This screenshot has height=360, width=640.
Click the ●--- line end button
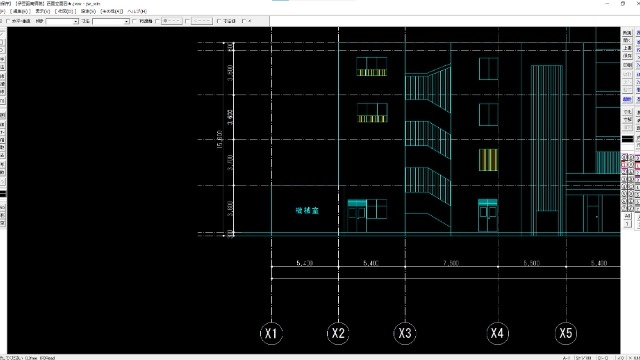(172, 21)
